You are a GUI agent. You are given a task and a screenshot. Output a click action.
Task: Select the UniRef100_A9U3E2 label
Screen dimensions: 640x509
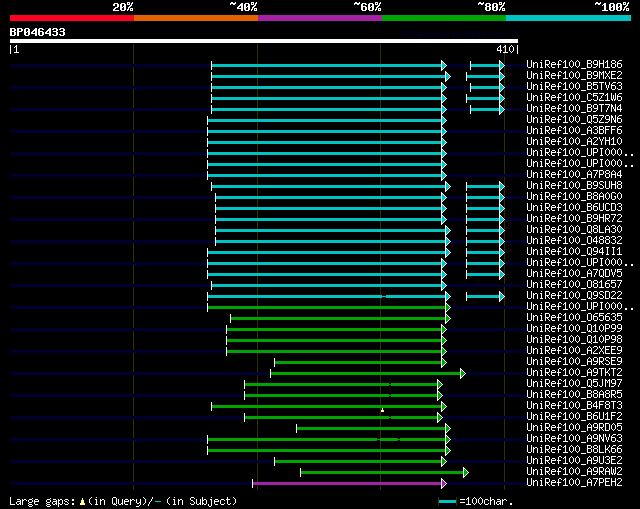click(574, 461)
